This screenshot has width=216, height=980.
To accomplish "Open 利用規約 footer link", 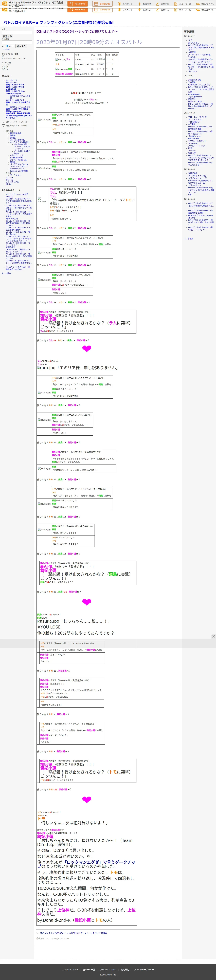I will 125,970.
